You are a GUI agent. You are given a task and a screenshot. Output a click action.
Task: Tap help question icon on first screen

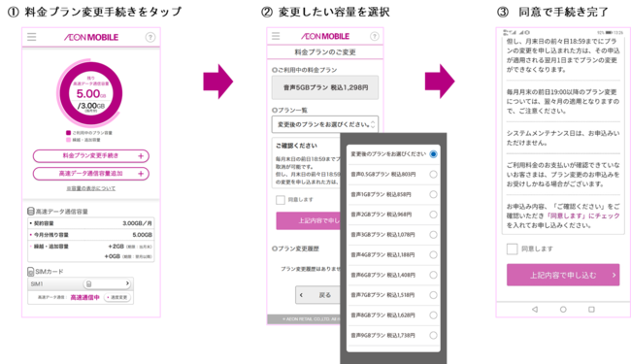[150, 38]
